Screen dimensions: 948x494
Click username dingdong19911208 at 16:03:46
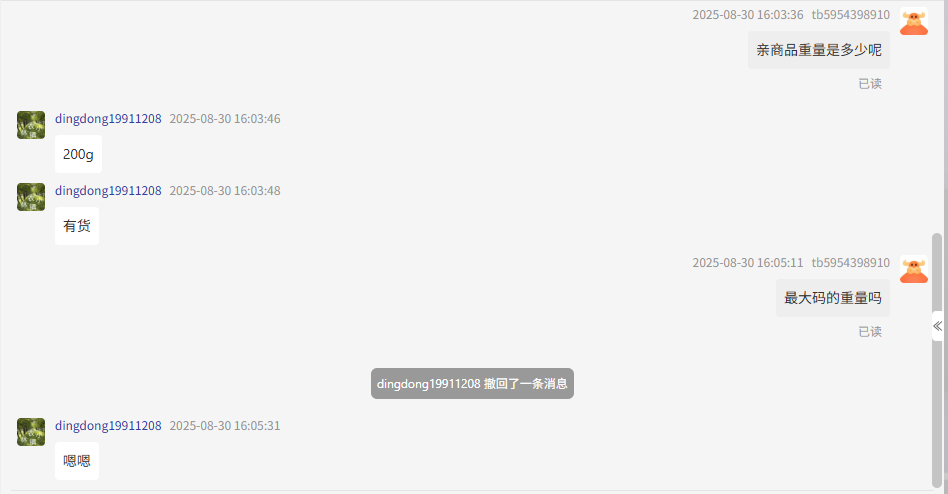click(108, 119)
